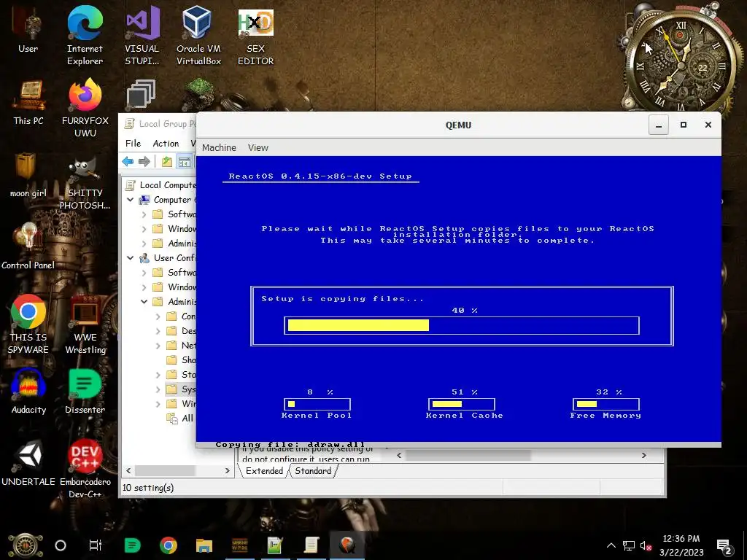Viewport: 747px width, 560px height.
Task: Open the Dissenter desktop shortcut
Action: (x=85, y=392)
